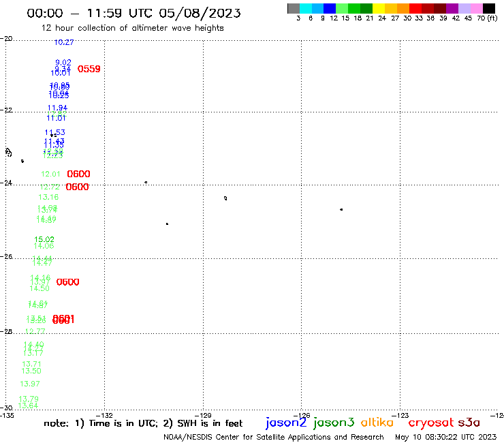Image resolution: width=504 pixels, height=443 pixels.
Task: Click the jason2 satellite label
Action: [286, 423]
